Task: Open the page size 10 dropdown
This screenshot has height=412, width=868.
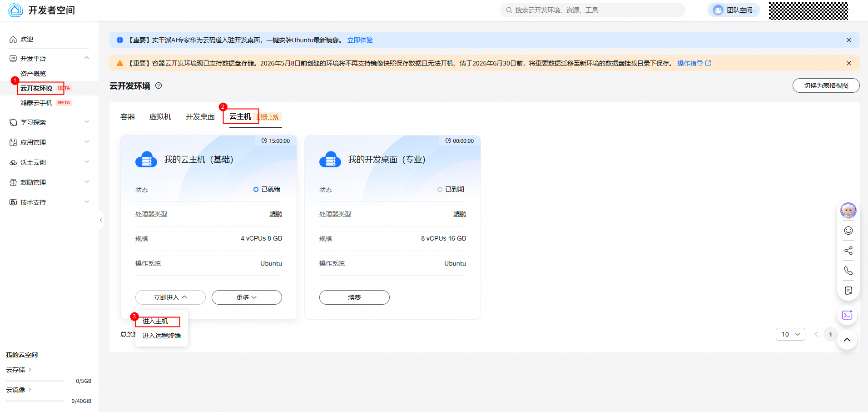Action: (790, 334)
